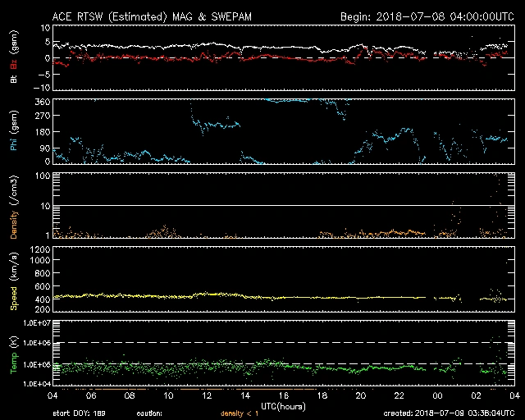This screenshot has height=420, width=525.
Task: Click the Phi (gsm) axis label
Action: click(13, 132)
